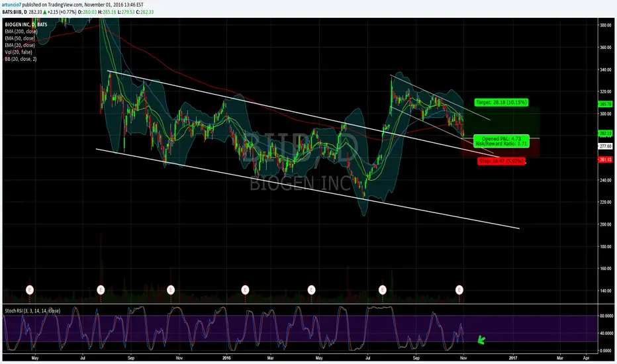Click the TradingView.com text in header

click(x=67, y=5)
